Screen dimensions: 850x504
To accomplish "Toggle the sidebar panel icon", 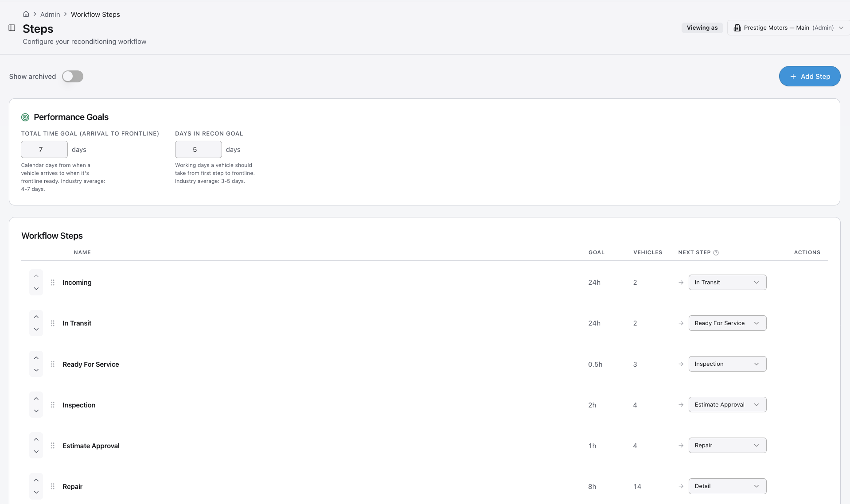I will point(12,28).
